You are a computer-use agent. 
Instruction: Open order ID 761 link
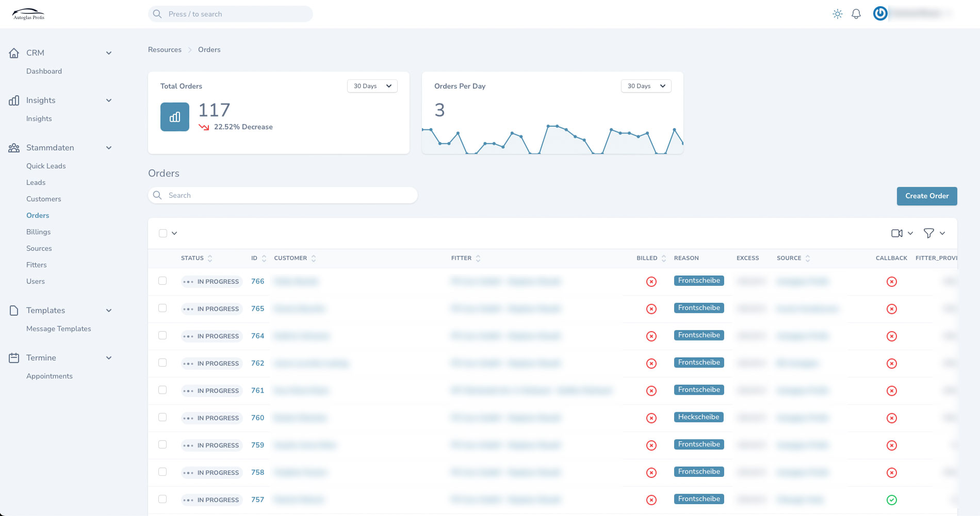[x=257, y=391]
